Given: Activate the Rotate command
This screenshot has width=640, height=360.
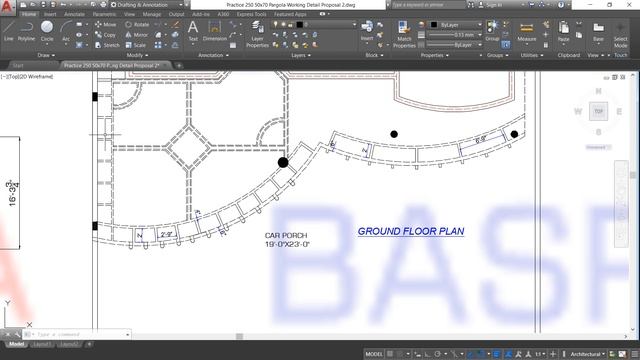Looking at the screenshot, I should pos(137,24).
